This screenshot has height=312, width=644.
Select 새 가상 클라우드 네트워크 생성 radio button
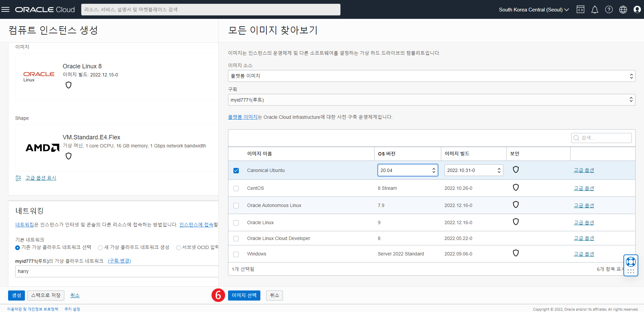pyautogui.click(x=100, y=248)
